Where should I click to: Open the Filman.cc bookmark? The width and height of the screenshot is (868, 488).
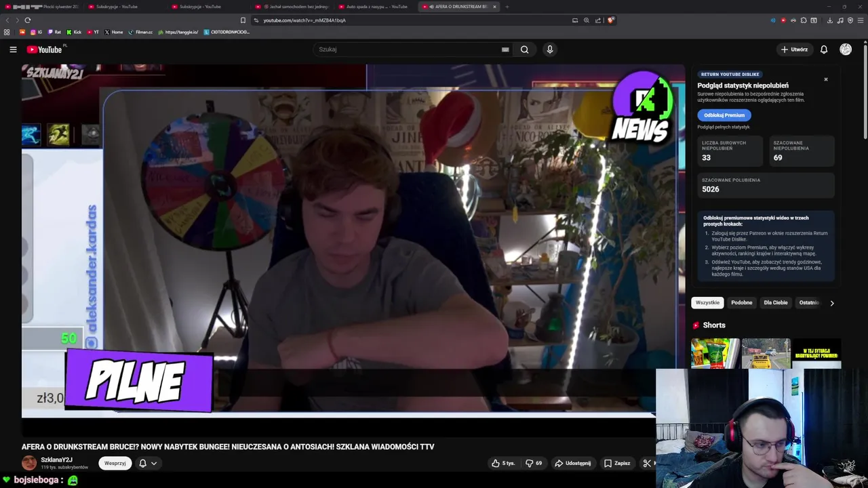point(140,32)
